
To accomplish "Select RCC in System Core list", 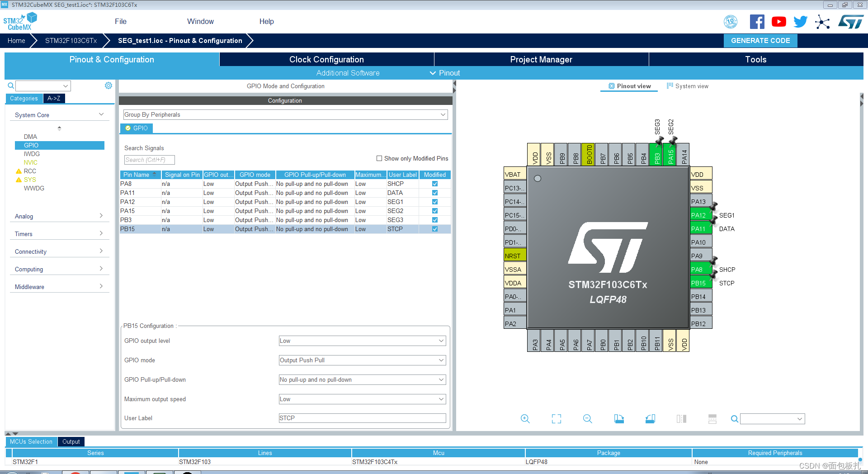I will [30, 171].
